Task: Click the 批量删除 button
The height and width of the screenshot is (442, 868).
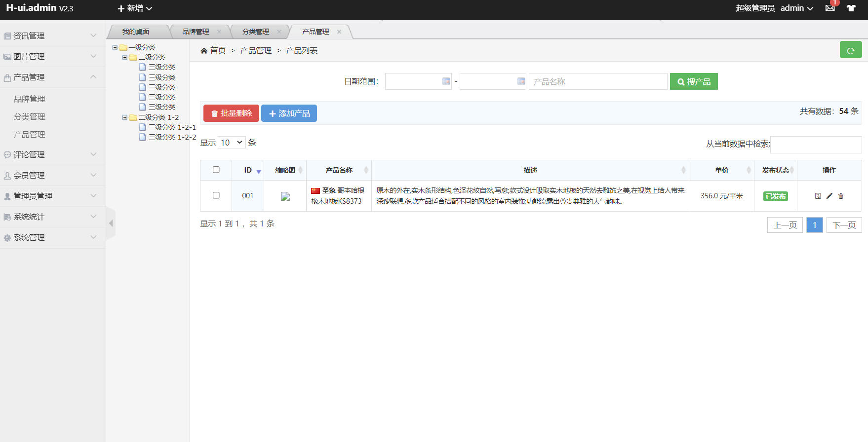Action: coord(231,113)
